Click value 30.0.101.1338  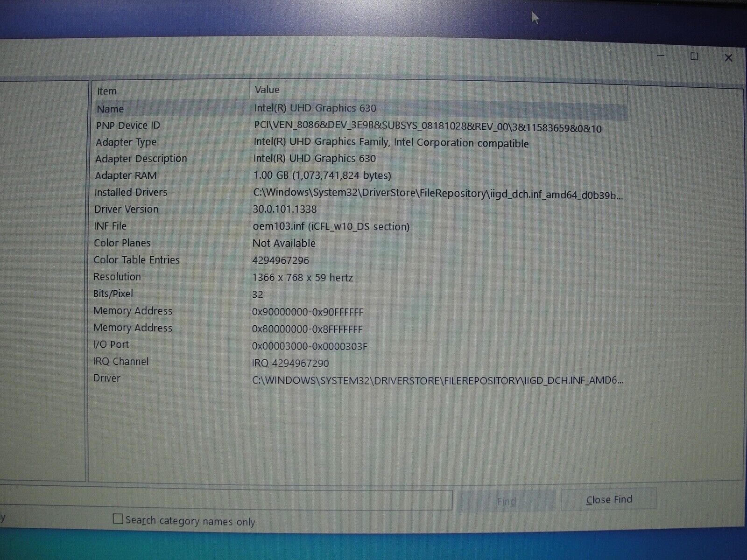click(285, 210)
